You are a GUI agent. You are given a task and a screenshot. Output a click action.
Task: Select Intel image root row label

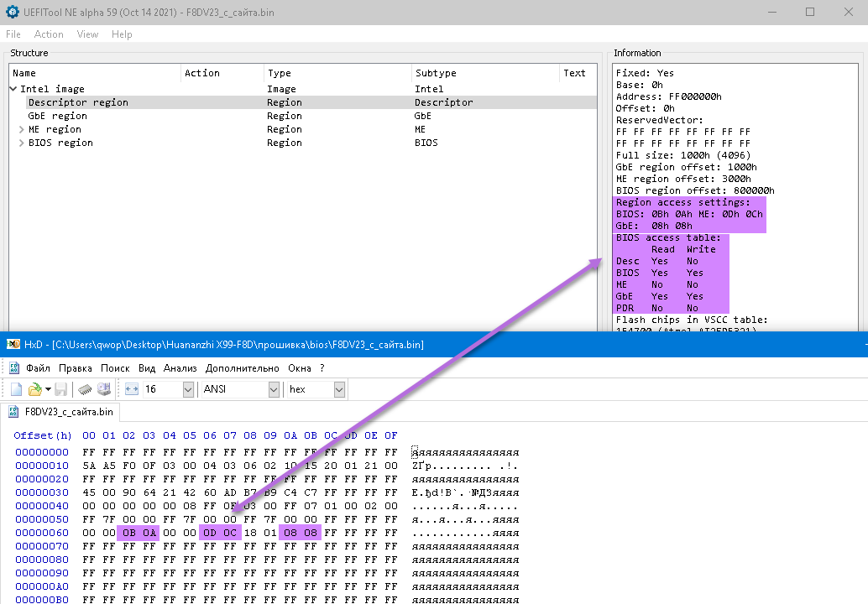coord(53,89)
